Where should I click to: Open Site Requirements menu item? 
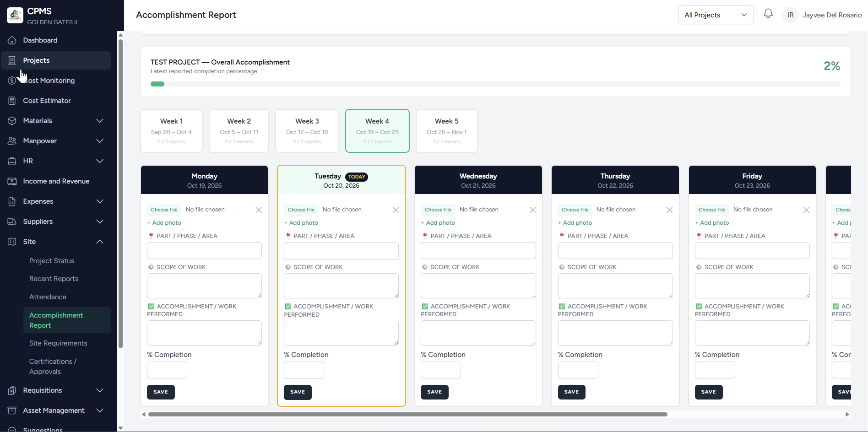pyautogui.click(x=58, y=343)
